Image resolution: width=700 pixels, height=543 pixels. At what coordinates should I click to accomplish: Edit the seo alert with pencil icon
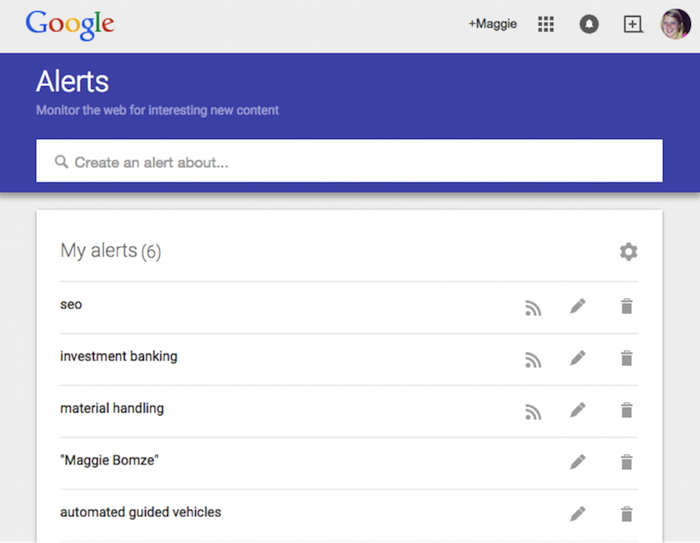coord(577,306)
